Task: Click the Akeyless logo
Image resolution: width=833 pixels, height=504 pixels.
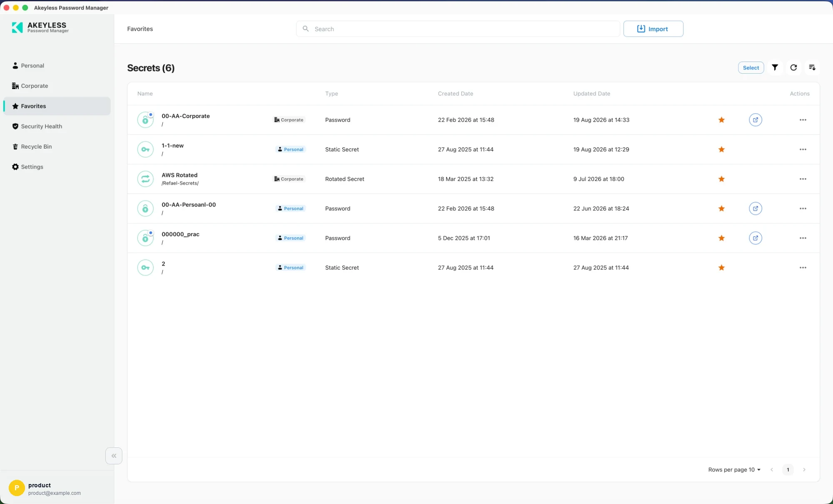Action: pos(40,27)
